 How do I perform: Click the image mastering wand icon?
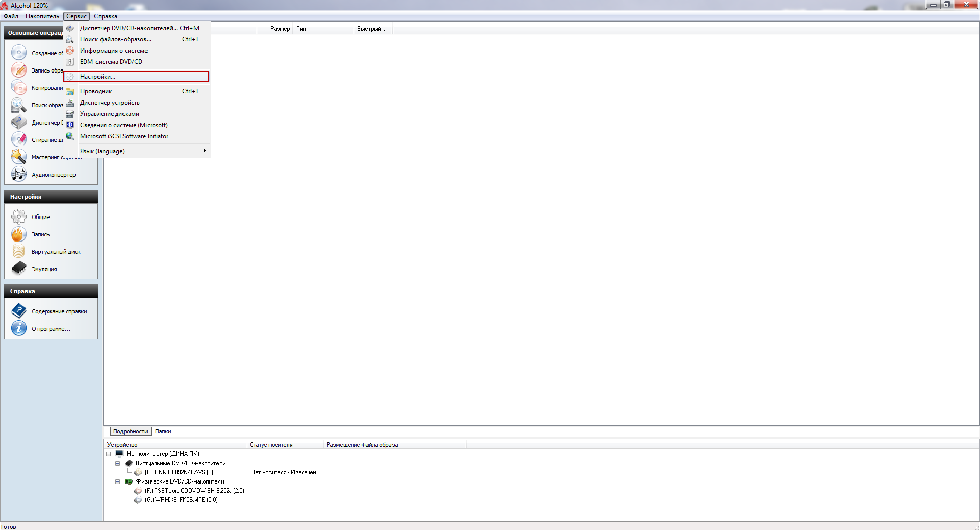19,157
